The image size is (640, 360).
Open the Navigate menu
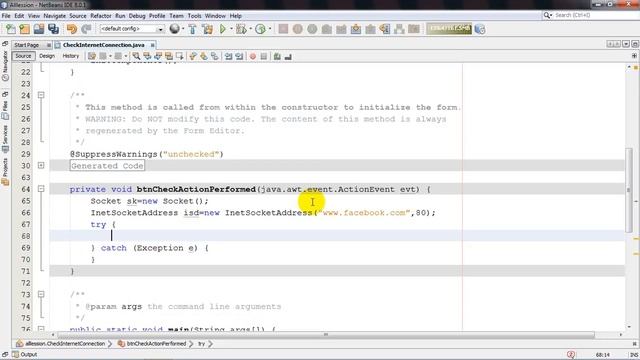(x=54, y=16)
